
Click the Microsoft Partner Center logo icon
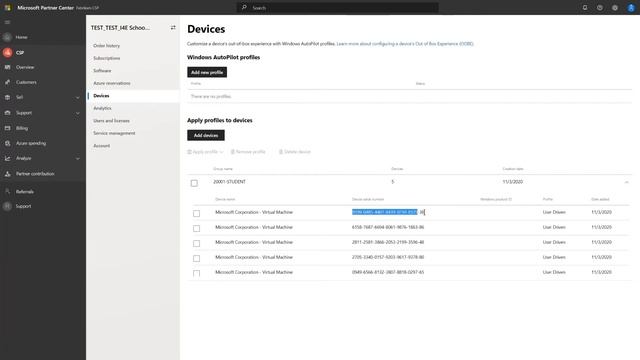(8, 7)
